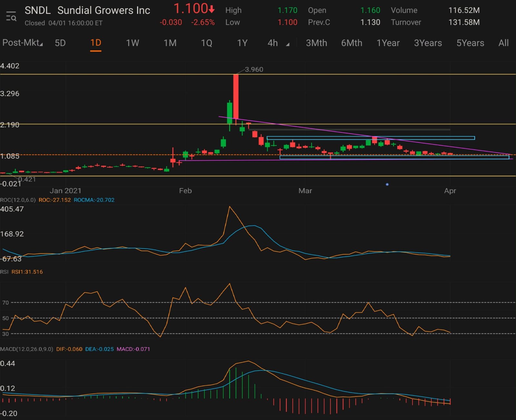The height and width of the screenshot is (420, 516).
Task: Tap the Closed 04/01 16:00:00 ET status
Action: click(64, 23)
